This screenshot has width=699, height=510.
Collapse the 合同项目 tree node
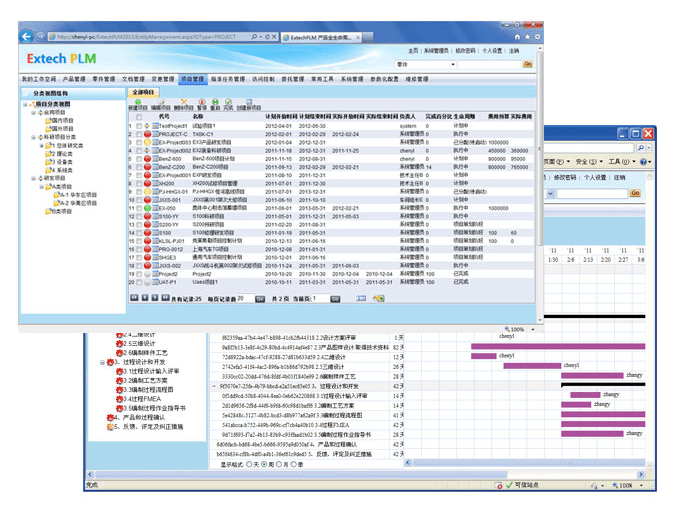tap(33, 112)
